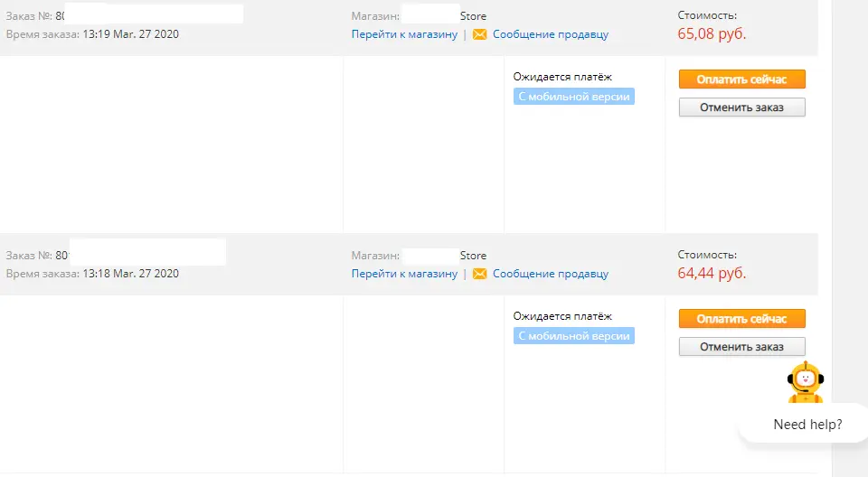Click envelope icon in the 64,44 руб. order
This screenshot has width=868, height=477.
(x=480, y=274)
